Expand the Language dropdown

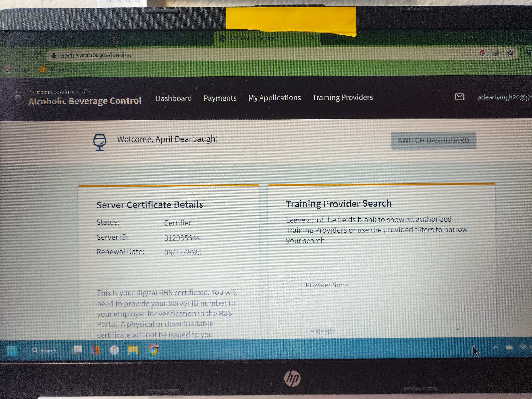(x=382, y=330)
